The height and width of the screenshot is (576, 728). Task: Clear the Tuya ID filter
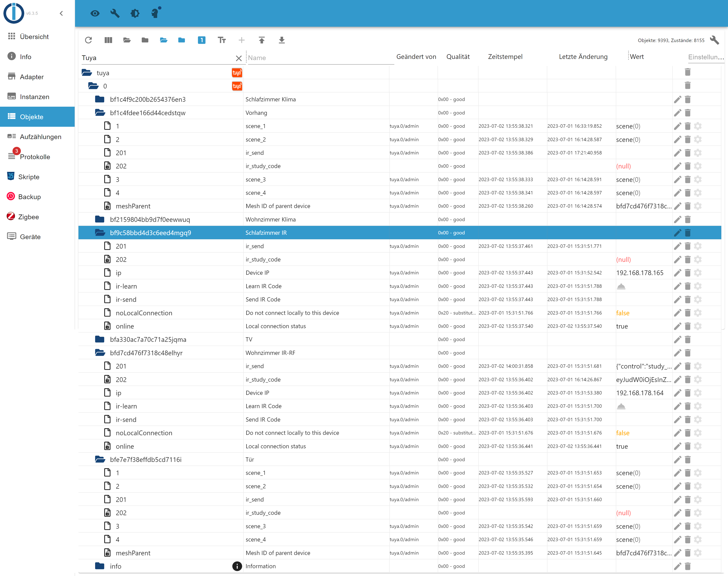pyautogui.click(x=239, y=58)
